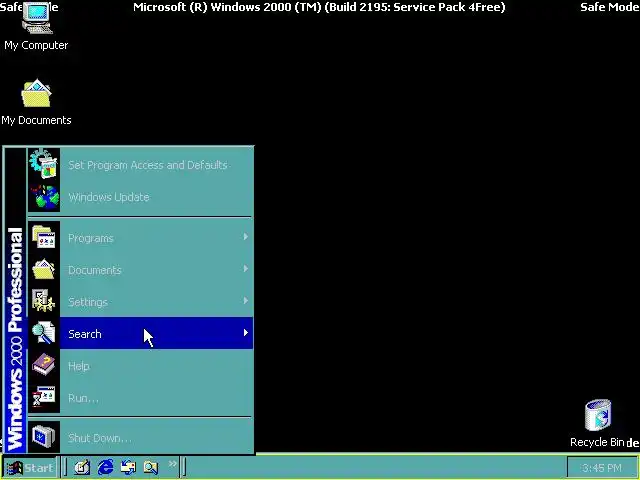Open the Documents menu entry
The image size is (640, 480).
140,269
